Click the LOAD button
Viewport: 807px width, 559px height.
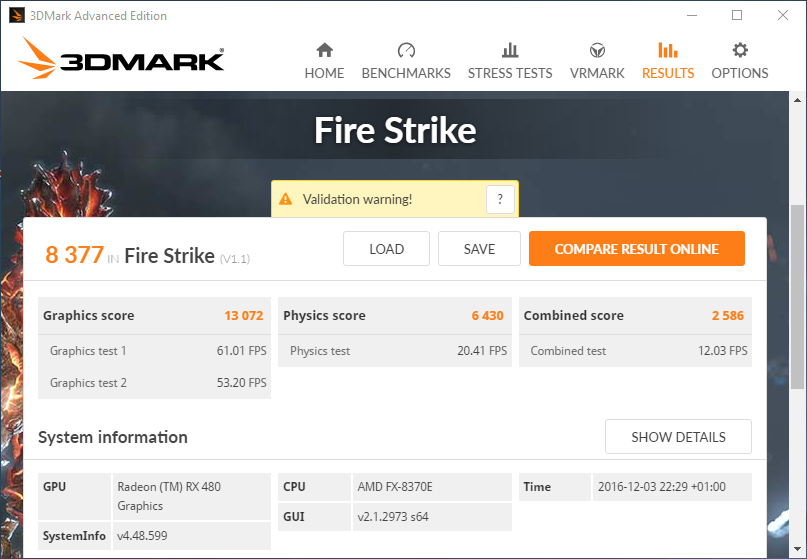pyautogui.click(x=387, y=249)
